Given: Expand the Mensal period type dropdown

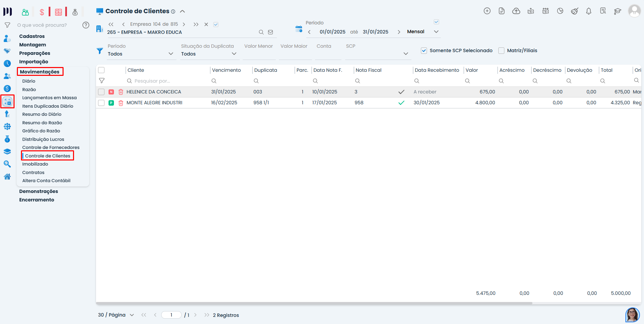Looking at the screenshot, I should 436,32.
